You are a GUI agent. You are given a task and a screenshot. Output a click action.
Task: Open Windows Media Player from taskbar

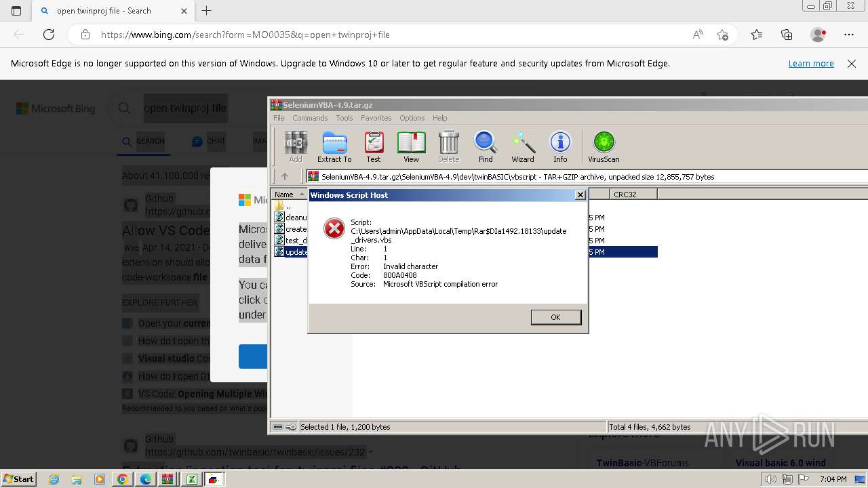[x=99, y=479]
